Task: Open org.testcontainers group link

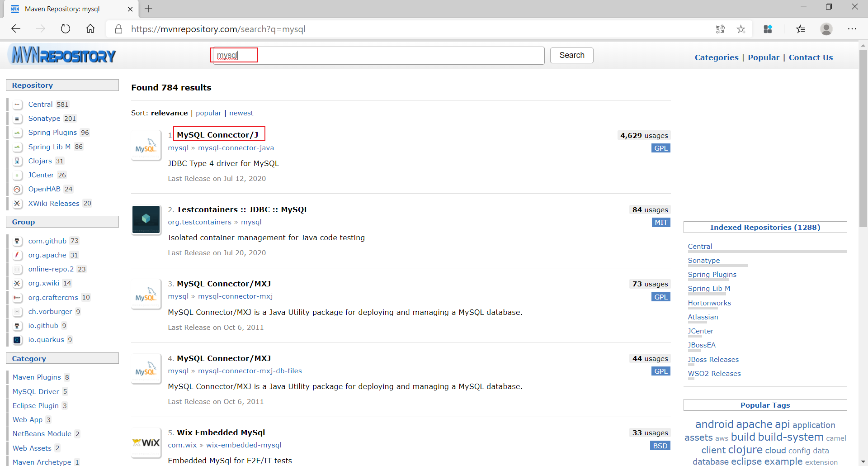Action: [199, 222]
